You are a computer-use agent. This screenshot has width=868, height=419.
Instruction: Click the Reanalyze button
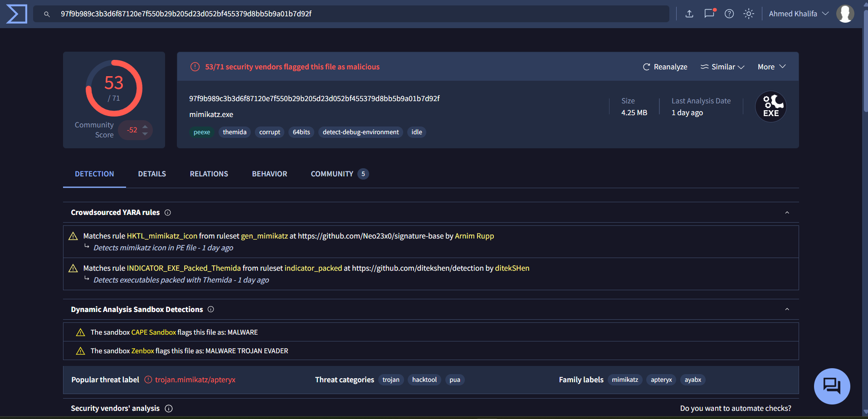[665, 67]
